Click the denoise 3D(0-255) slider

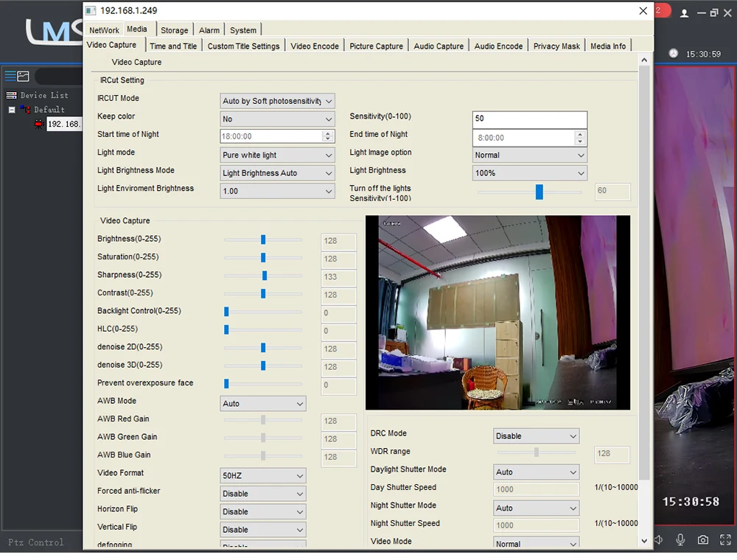[x=263, y=365]
